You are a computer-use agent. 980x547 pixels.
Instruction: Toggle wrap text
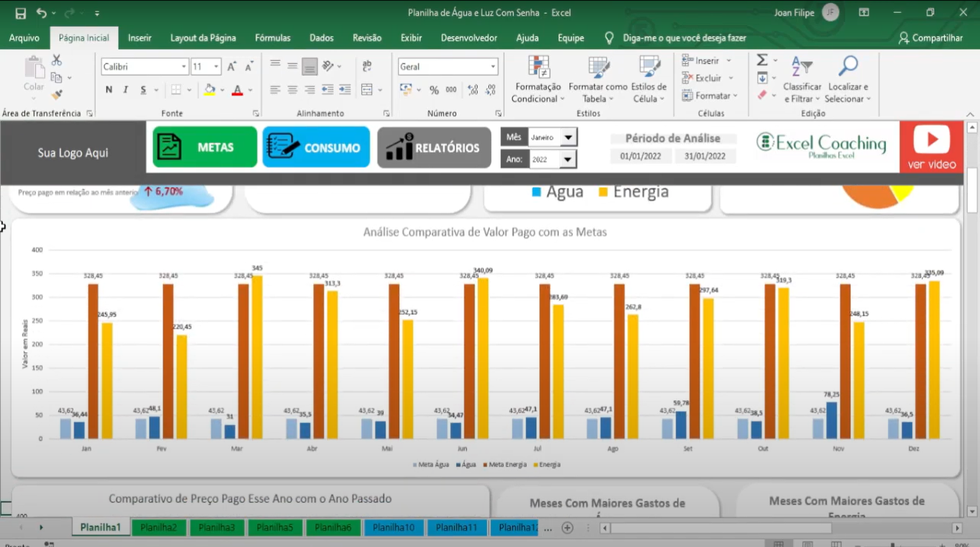(x=367, y=66)
